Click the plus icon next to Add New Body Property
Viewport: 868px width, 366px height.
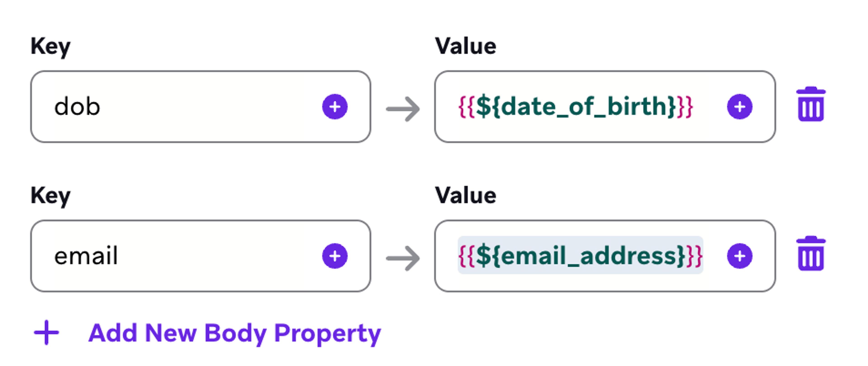46,332
